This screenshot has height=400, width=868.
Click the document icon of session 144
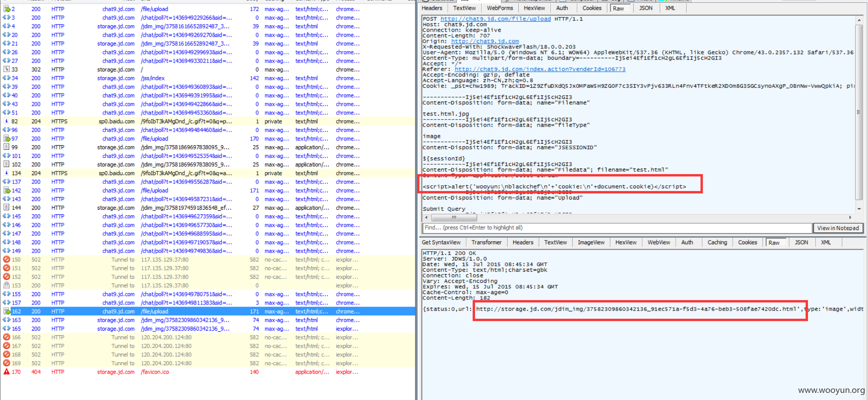tap(6, 208)
